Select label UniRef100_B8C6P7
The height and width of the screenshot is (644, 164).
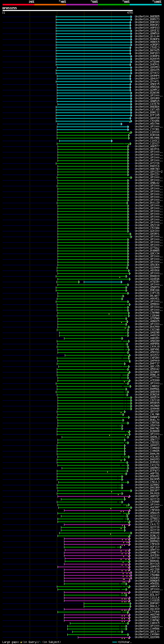tap(147, 491)
